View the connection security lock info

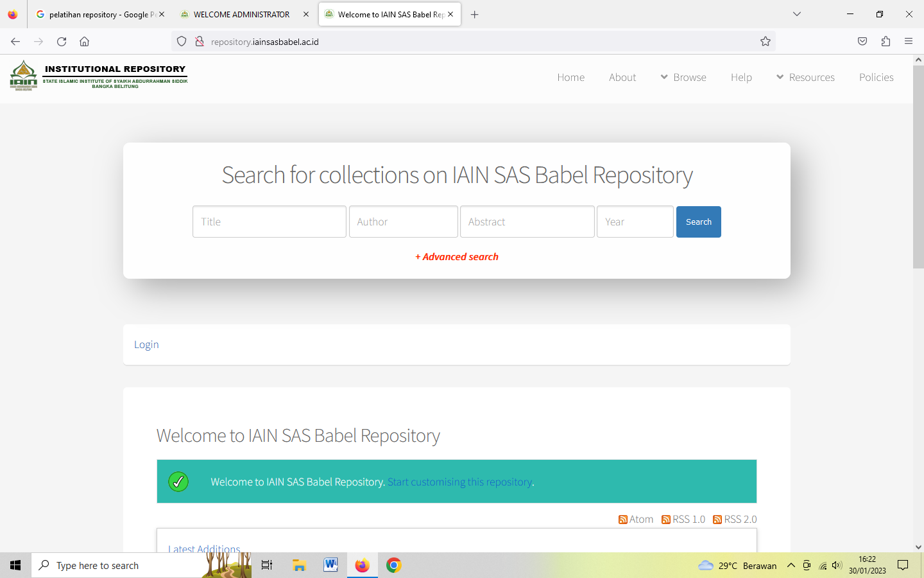tap(200, 42)
